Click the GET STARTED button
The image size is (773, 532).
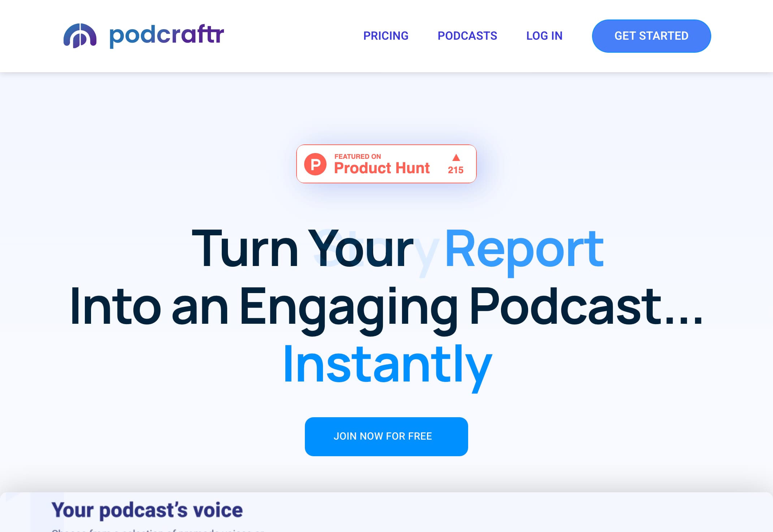pos(651,36)
